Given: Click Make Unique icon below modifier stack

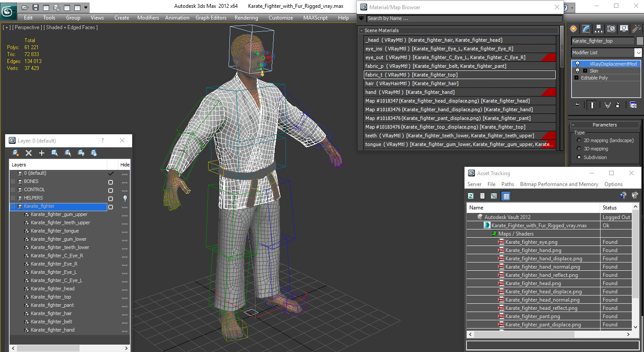Looking at the screenshot, I should (607, 105).
